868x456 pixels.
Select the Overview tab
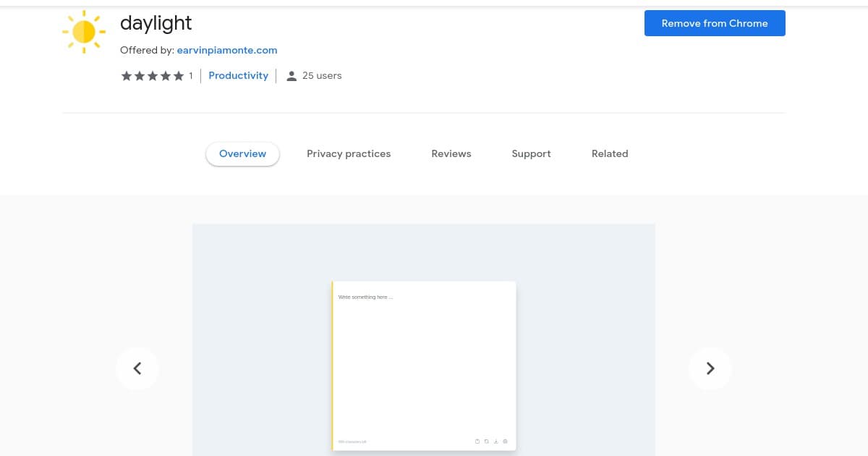click(x=242, y=153)
